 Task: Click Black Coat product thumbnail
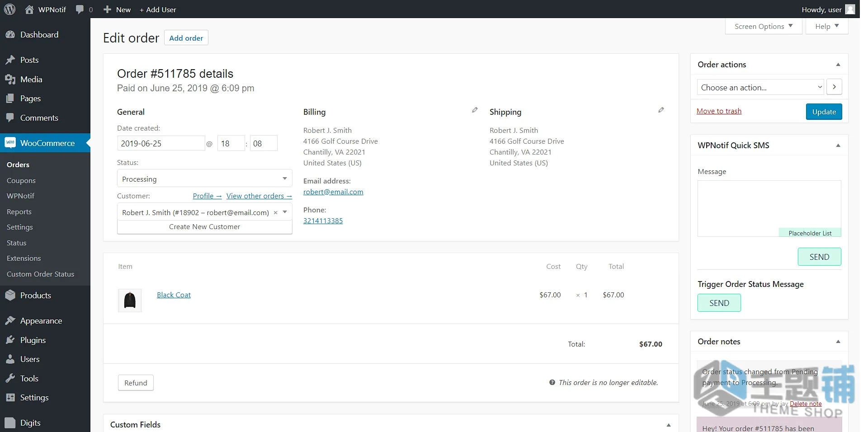click(x=130, y=301)
